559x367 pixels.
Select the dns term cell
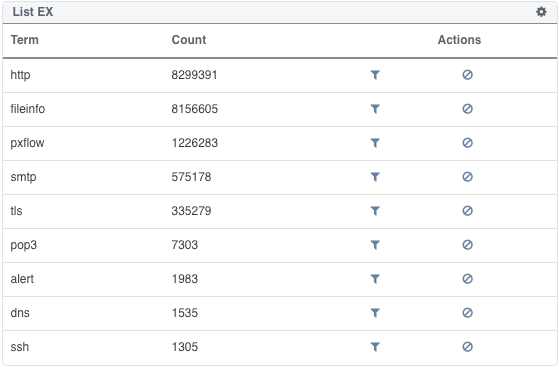click(20, 313)
